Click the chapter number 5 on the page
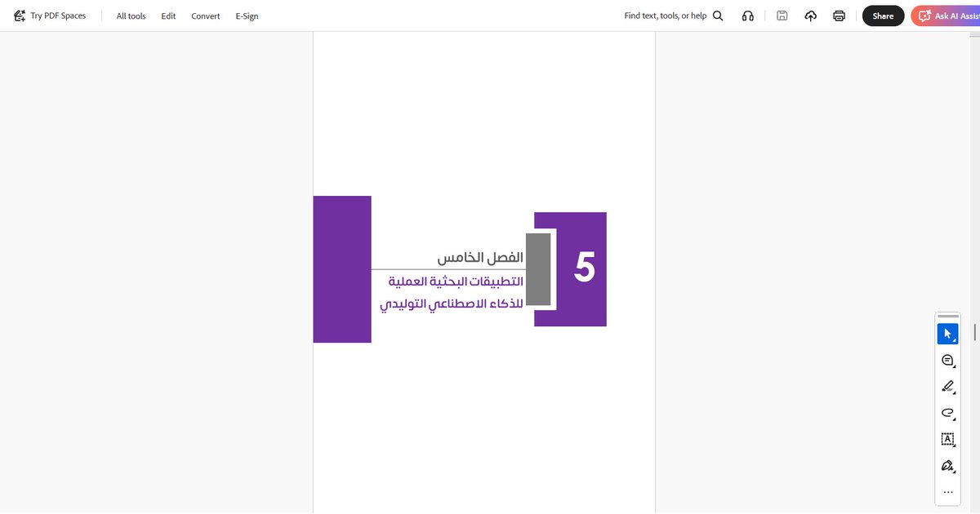This screenshot has height=514, width=980. pyautogui.click(x=584, y=268)
